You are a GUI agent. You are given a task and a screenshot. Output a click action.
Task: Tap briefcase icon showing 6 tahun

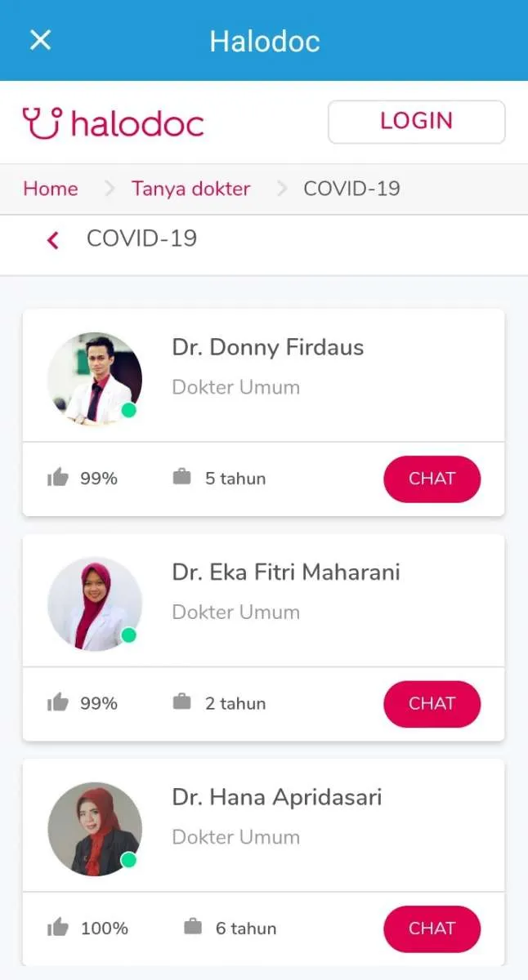pos(192,927)
